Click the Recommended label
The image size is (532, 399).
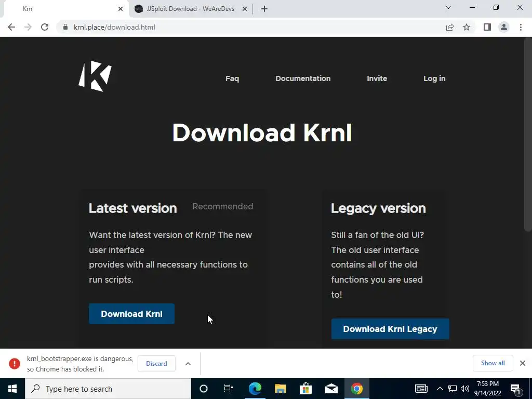click(222, 206)
